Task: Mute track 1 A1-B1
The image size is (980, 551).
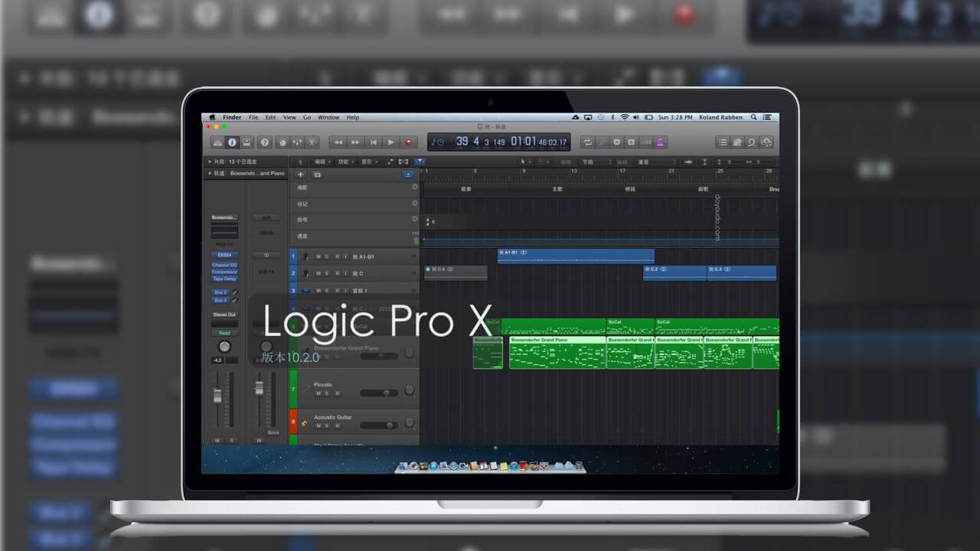Action: click(x=318, y=256)
